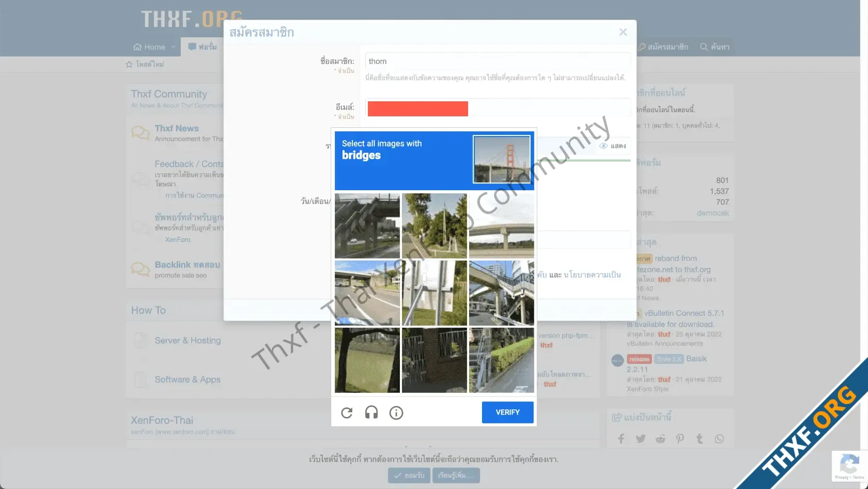This screenshot has height=489, width=868.
Task: Share page on Tumblr
Action: pos(700,439)
